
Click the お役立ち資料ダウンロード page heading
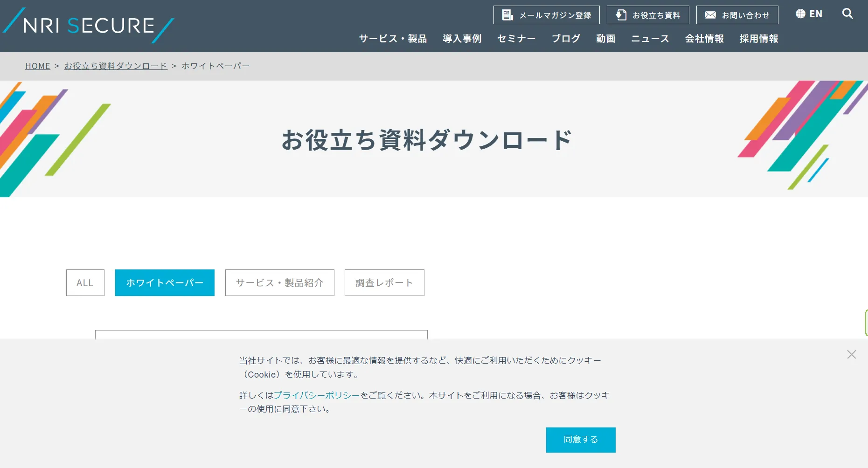tap(426, 140)
